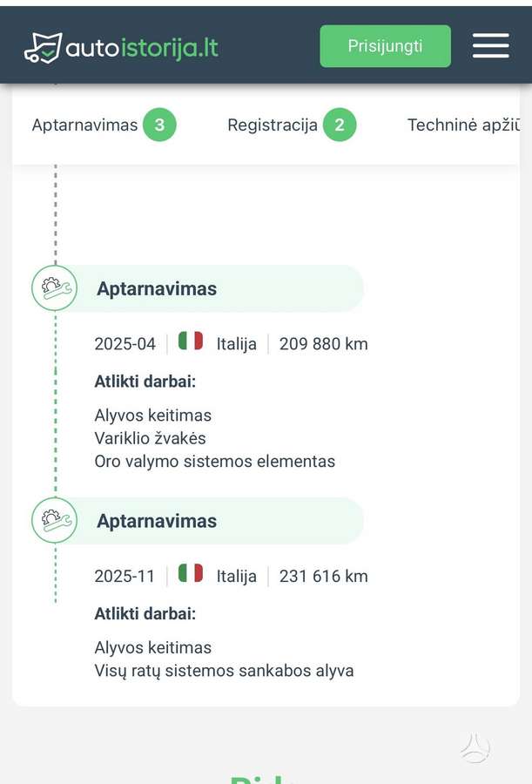Click the Italian flag beside 209 880 km
Screen dimensions: 532x784
point(191,341)
